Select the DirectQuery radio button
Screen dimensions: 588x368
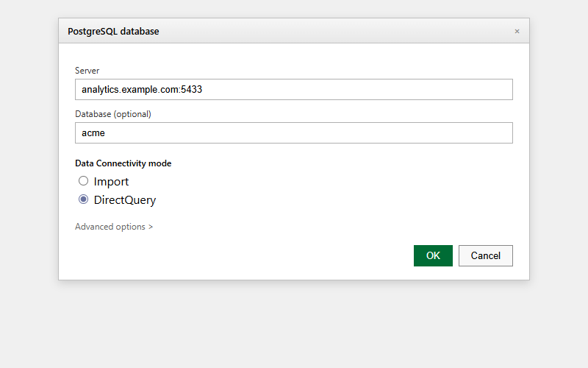pyautogui.click(x=83, y=199)
